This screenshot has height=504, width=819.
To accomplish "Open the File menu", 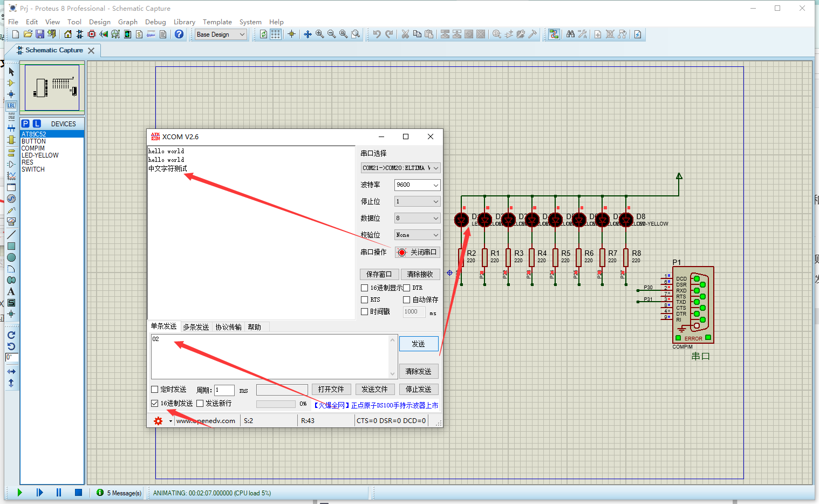I will [13, 22].
